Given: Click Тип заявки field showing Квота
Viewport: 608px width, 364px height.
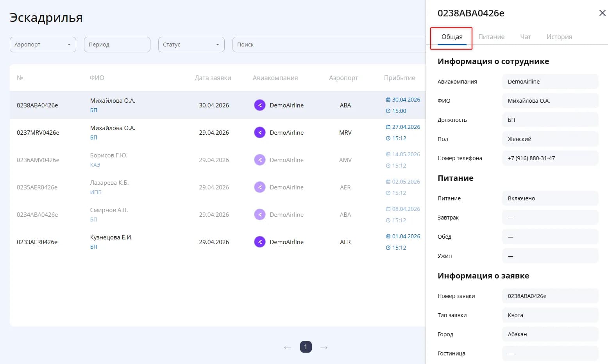Looking at the screenshot, I should [x=550, y=315].
